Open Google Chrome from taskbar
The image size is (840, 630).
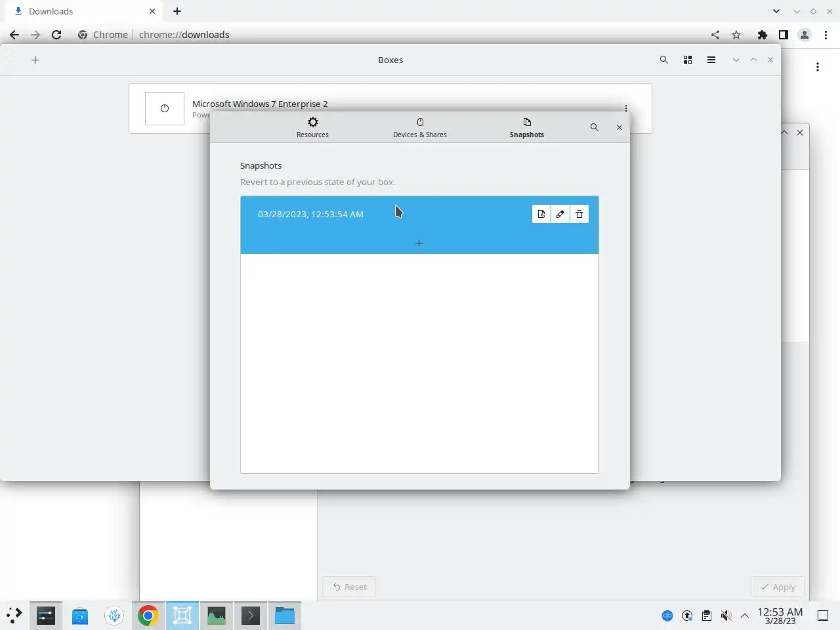coord(148,616)
